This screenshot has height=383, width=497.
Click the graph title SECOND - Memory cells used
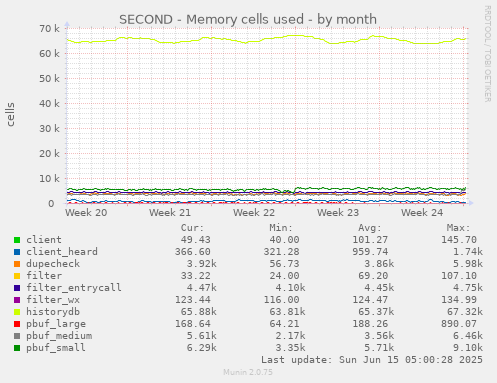pos(248,20)
